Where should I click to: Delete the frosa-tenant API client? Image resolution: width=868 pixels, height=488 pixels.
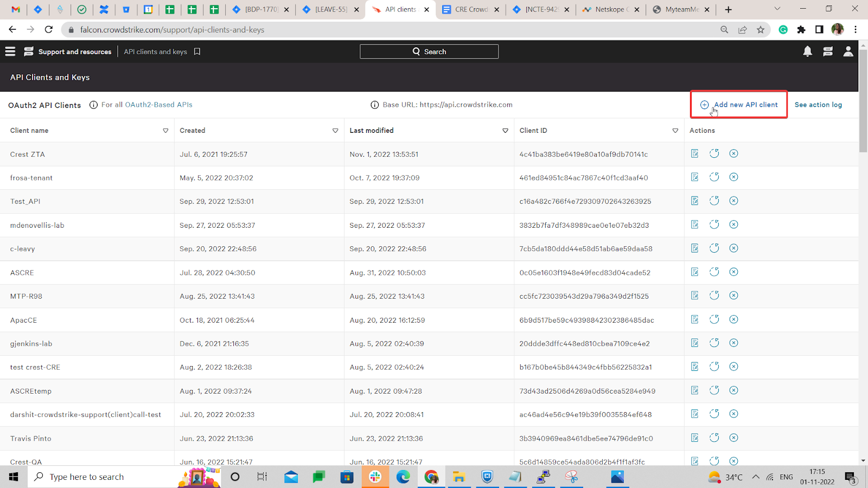click(x=734, y=177)
